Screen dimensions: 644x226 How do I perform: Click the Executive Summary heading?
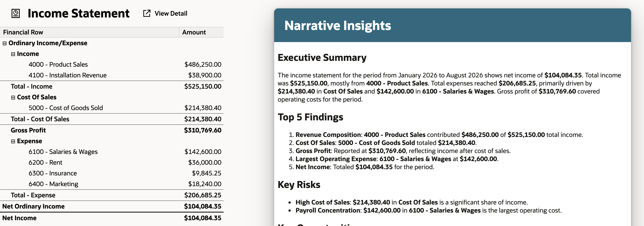pyautogui.click(x=322, y=58)
